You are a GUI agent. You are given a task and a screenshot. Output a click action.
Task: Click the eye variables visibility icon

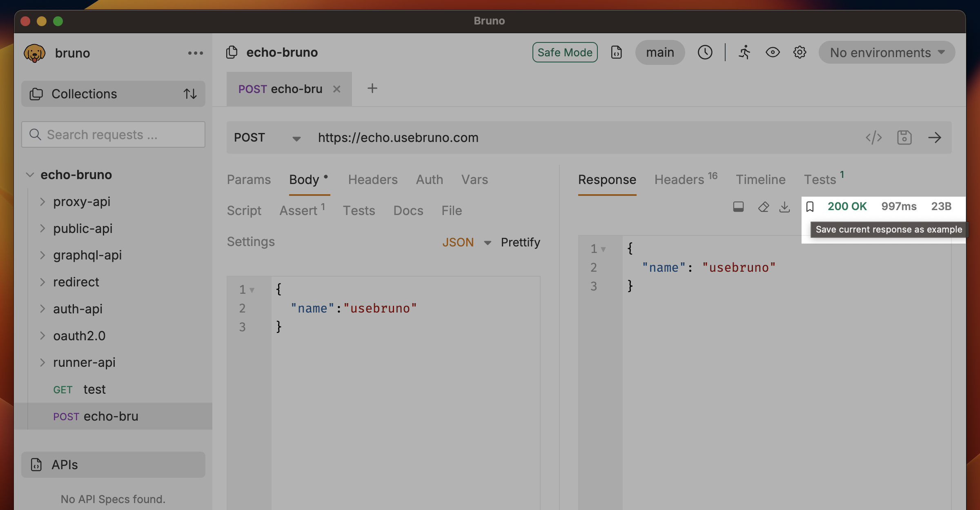coord(773,52)
